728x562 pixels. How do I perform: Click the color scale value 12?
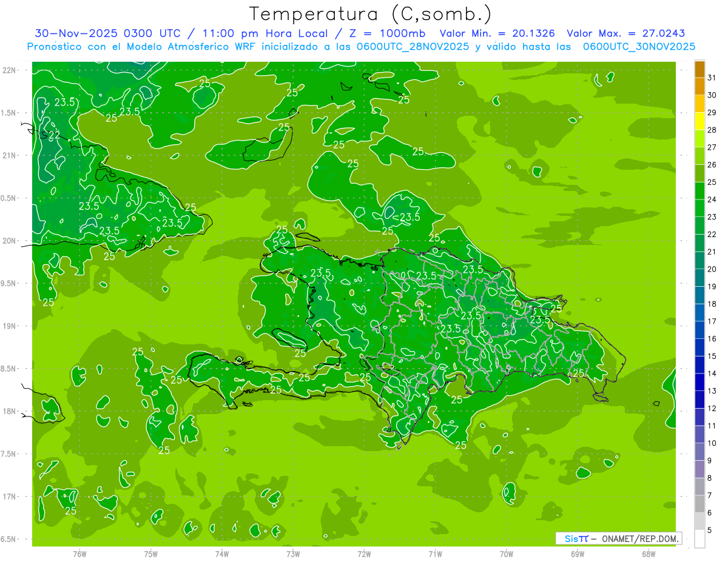point(712,409)
